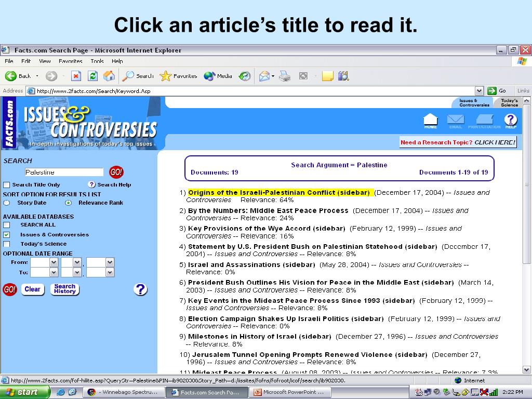Open the Help menu

coord(117,61)
